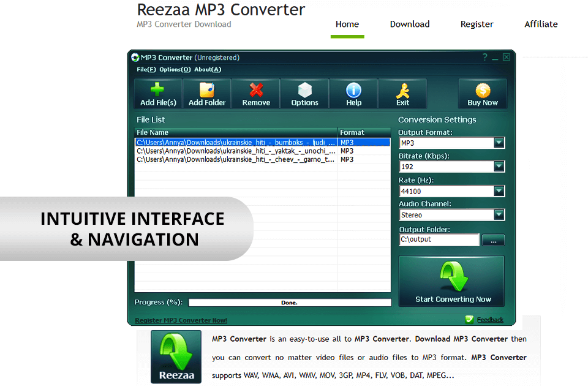Click the Format column header

click(364, 132)
